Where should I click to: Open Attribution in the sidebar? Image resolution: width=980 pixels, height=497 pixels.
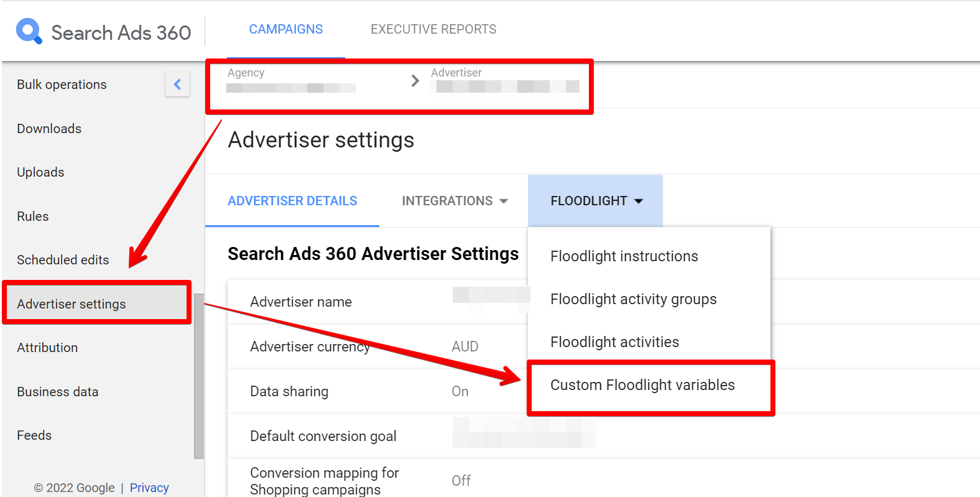coord(47,348)
